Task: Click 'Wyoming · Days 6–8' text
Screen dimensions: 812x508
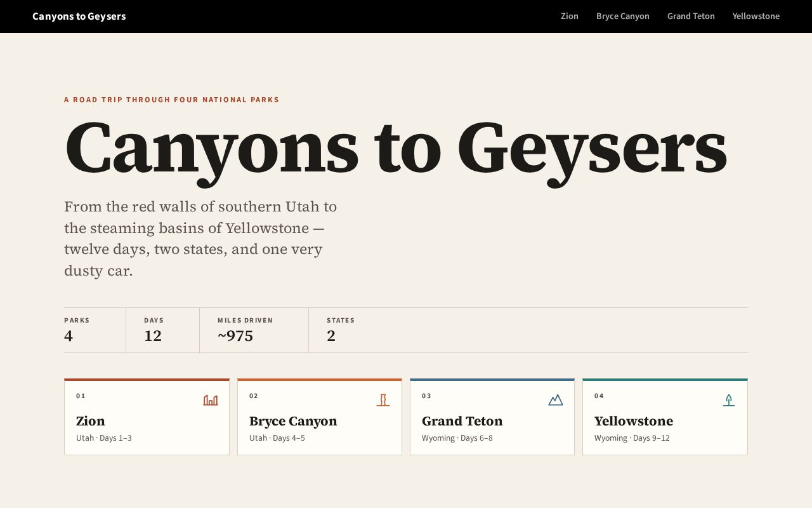Action: pos(457,438)
